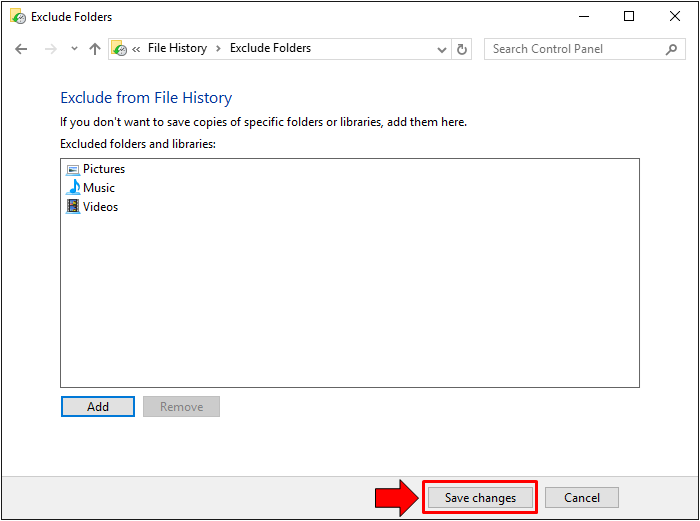Refresh the address bar location
This screenshot has width=700, height=521.
click(462, 49)
